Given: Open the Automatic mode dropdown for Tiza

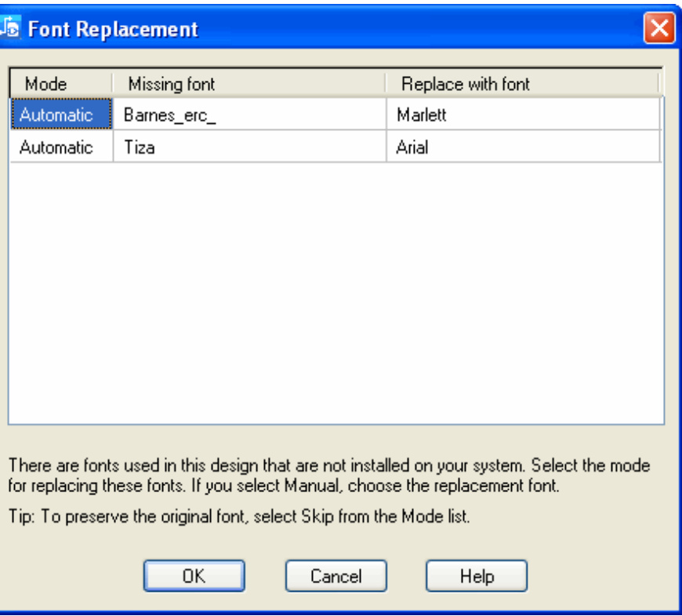Looking at the screenshot, I should (x=56, y=147).
